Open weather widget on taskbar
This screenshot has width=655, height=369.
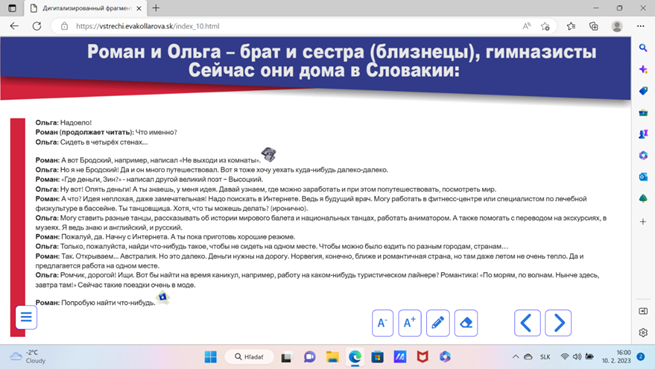(x=28, y=357)
